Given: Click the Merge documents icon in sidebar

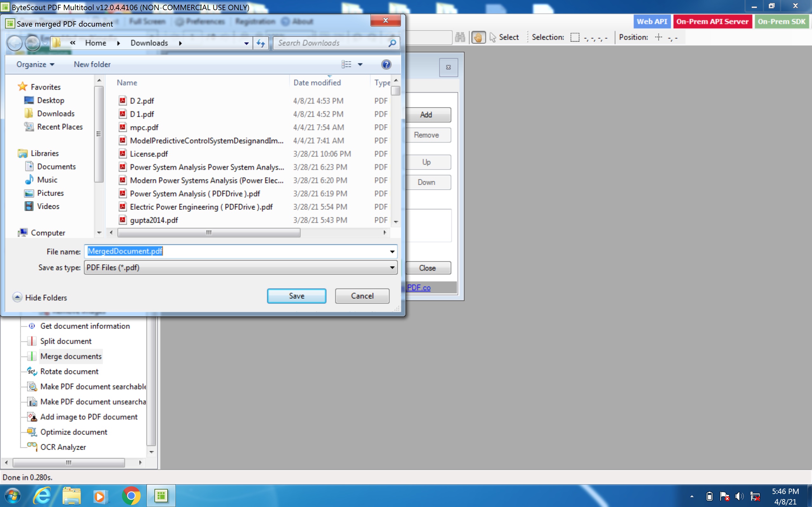Looking at the screenshot, I should [x=32, y=356].
